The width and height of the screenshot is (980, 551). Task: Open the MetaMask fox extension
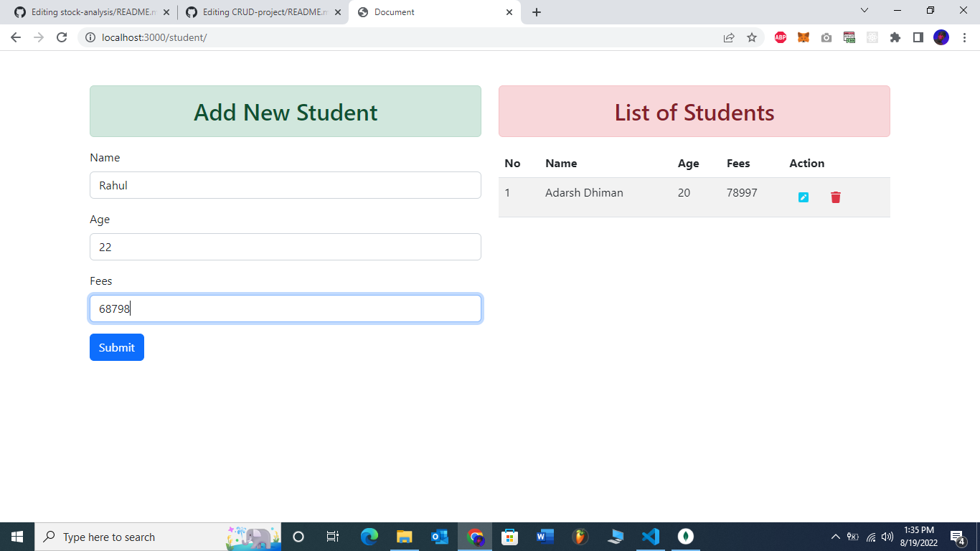tap(804, 37)
